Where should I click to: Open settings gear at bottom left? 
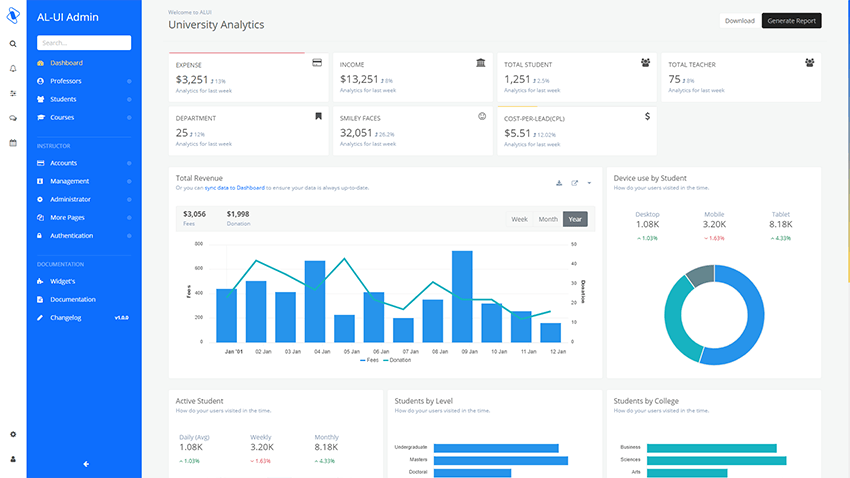click(x=13, y=434)
